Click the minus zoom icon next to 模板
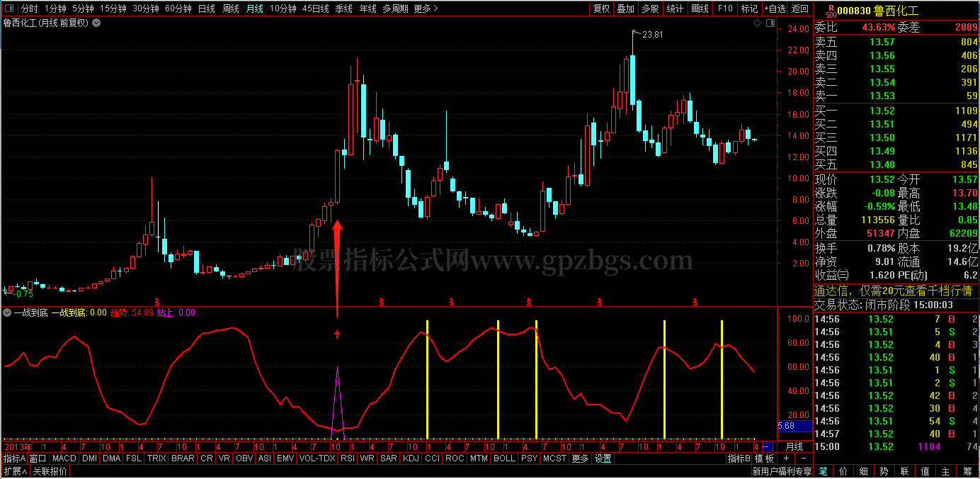This screenshot has width=980, height=479. [802, 458]
